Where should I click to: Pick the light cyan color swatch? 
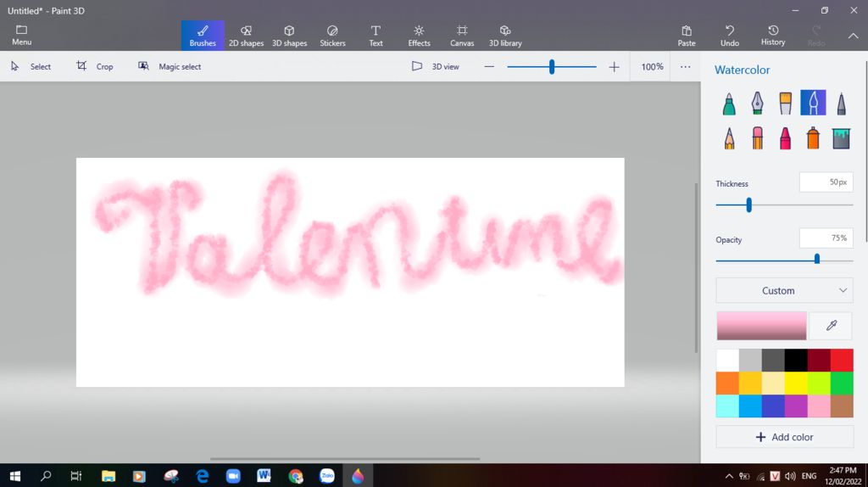(727, 406)
